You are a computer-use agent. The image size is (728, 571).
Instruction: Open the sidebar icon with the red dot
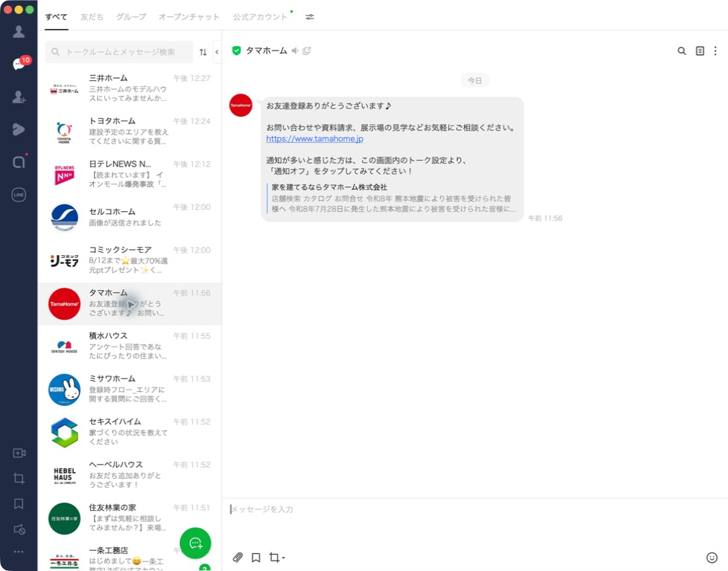(x=19, y=161)
